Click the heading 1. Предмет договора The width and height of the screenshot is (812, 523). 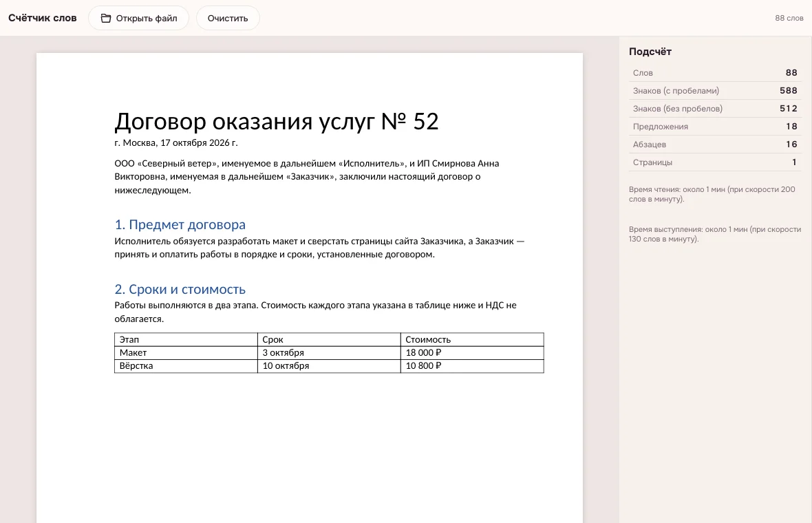[x=180, y=225]
